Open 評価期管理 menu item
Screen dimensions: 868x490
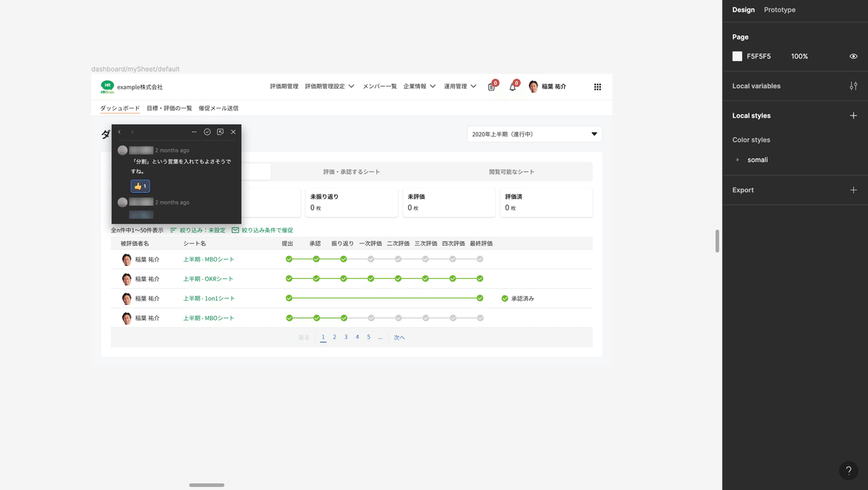click(284, 87)
